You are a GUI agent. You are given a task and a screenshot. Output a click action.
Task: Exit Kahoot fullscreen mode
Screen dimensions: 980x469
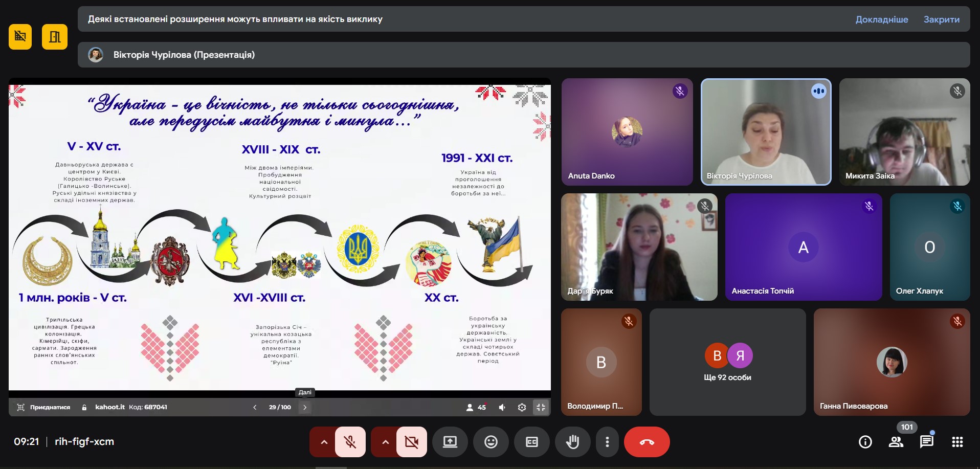541,407
